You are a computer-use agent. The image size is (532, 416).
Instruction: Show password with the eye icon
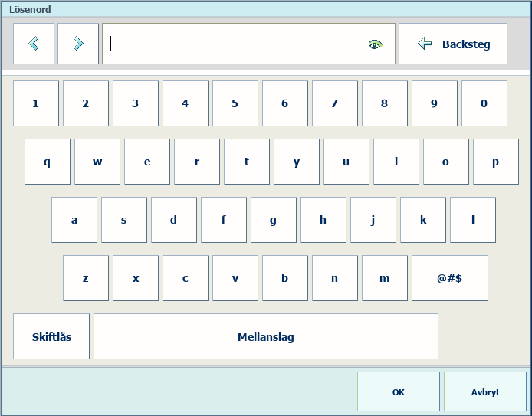[x=376, y=44]
